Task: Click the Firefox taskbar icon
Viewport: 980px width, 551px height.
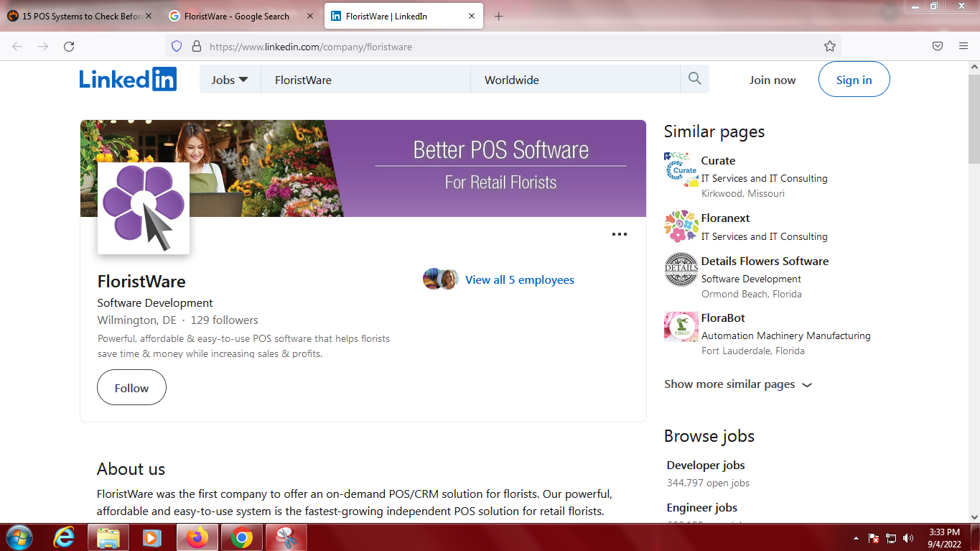Action: (197, 537)
